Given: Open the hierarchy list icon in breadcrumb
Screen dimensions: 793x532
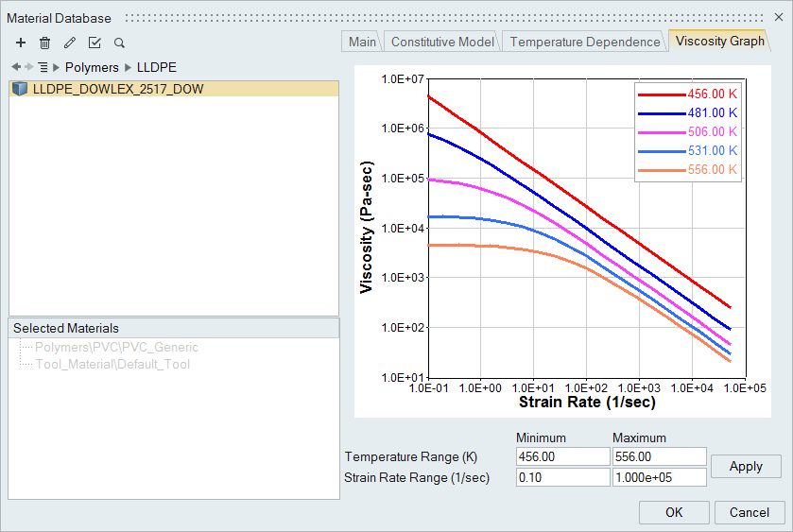Looking at the screenshot, I should (x=43, y=67).
